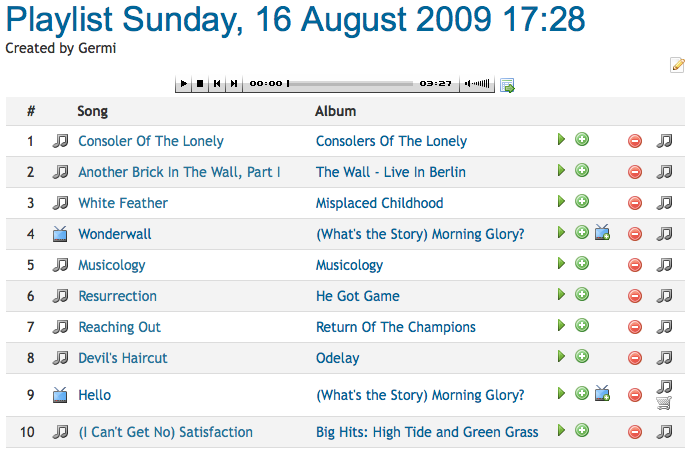
Task: Click the playback progress bar
Action: pos(350,83)
